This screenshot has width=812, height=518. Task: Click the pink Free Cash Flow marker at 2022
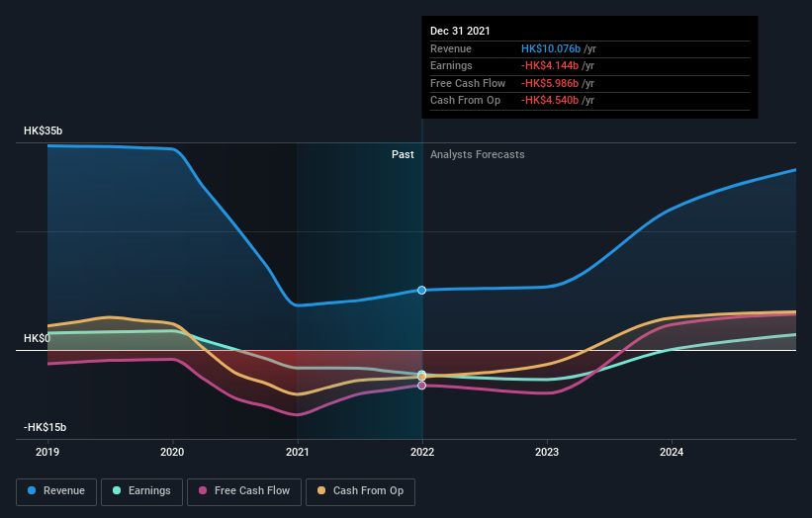(422, 386)
